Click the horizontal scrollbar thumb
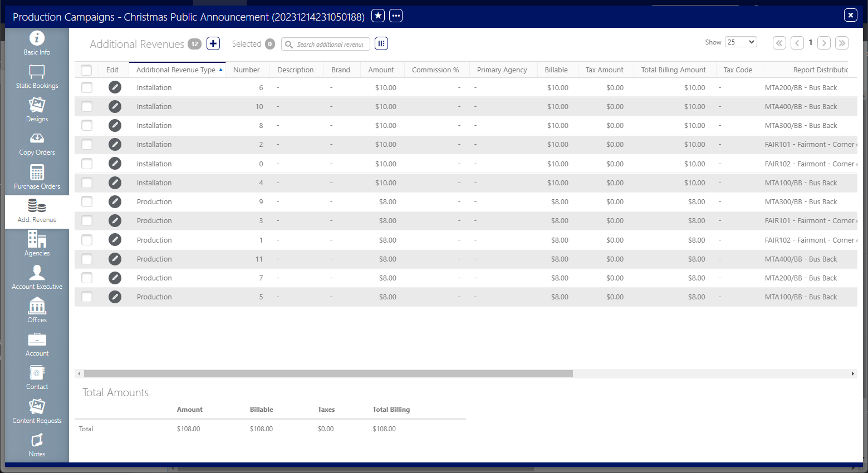The image size is (868, 473). (328, 374)
